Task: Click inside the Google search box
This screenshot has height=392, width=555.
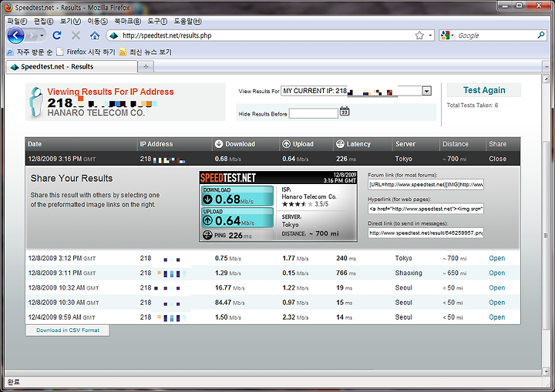Action: pos(496,35)
